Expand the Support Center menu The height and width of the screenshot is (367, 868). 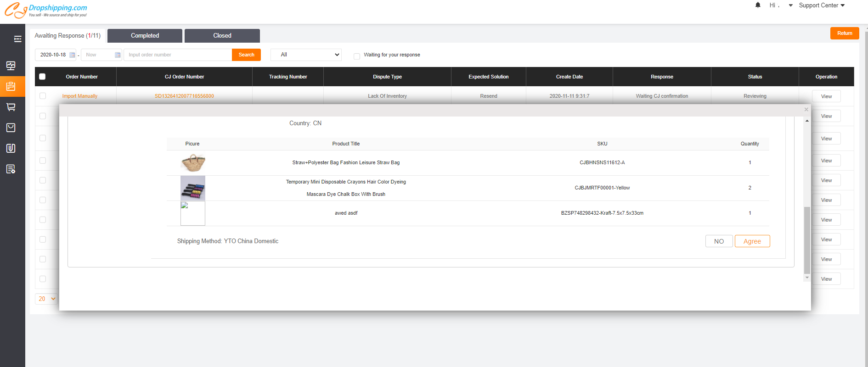click(821, 6)
